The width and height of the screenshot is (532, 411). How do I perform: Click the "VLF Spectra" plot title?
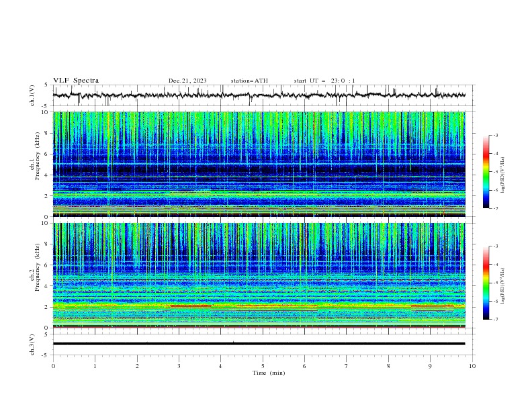tap(76, 81)
